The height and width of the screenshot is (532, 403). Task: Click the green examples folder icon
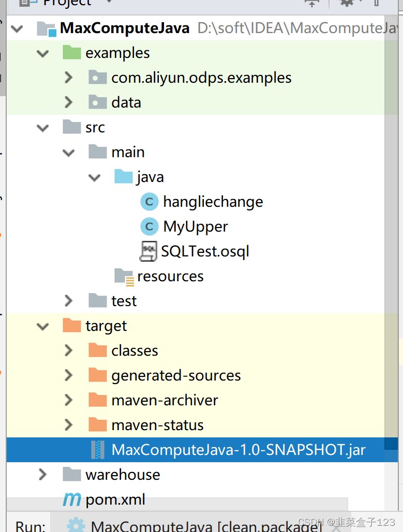[71, 52]
